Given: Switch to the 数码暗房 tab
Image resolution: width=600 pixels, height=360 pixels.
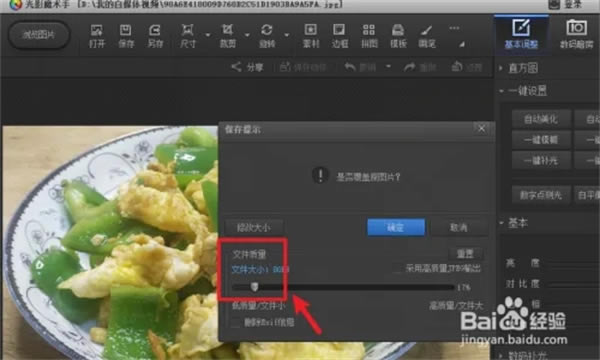Looking at the screenshot, I should 576,34.
